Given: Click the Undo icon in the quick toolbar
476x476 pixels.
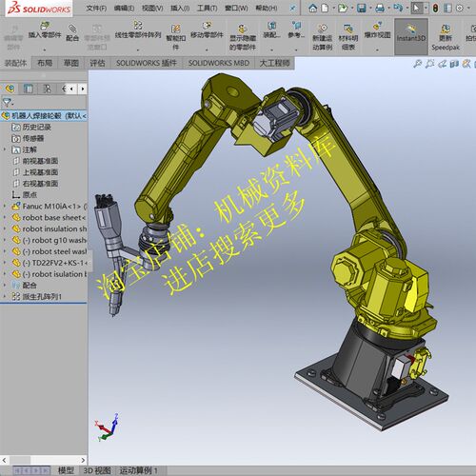Looking at the screenshot, I should (x=398, y=8).
